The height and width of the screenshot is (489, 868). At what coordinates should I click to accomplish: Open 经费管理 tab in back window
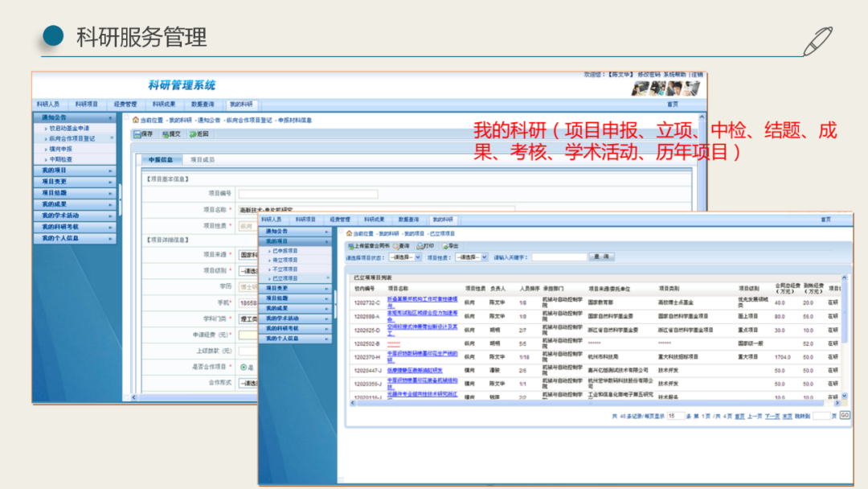coord(125,104)
